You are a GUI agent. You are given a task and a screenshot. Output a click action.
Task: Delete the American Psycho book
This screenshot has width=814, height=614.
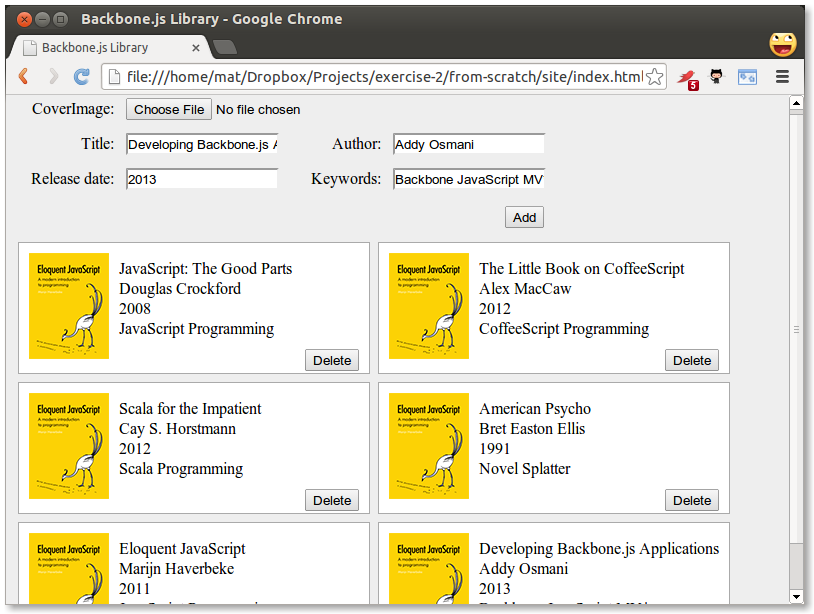click(692, 501)
